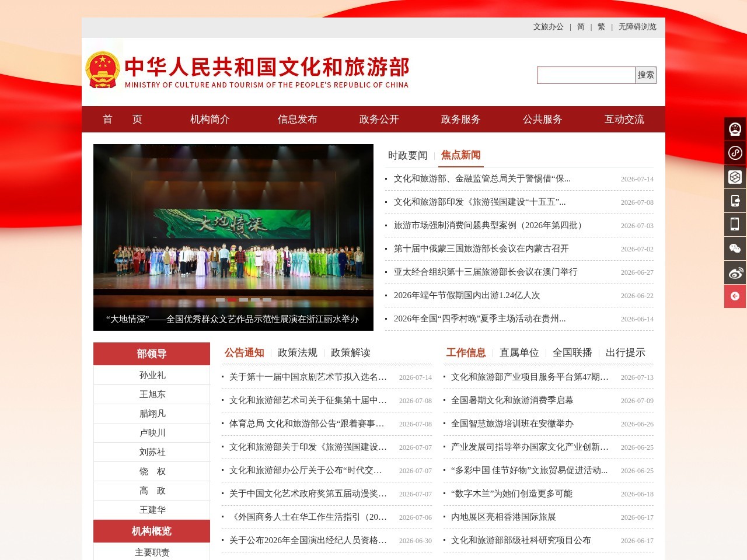Select leader 孙业礼 in 部领导 list
Screen dimensions: 747x560
tap(152, 375)
